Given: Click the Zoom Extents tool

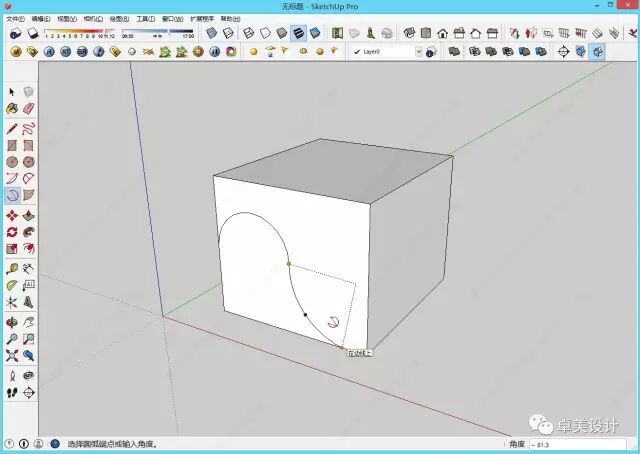Looking at the screenshot, I should [x=12, y=356].
